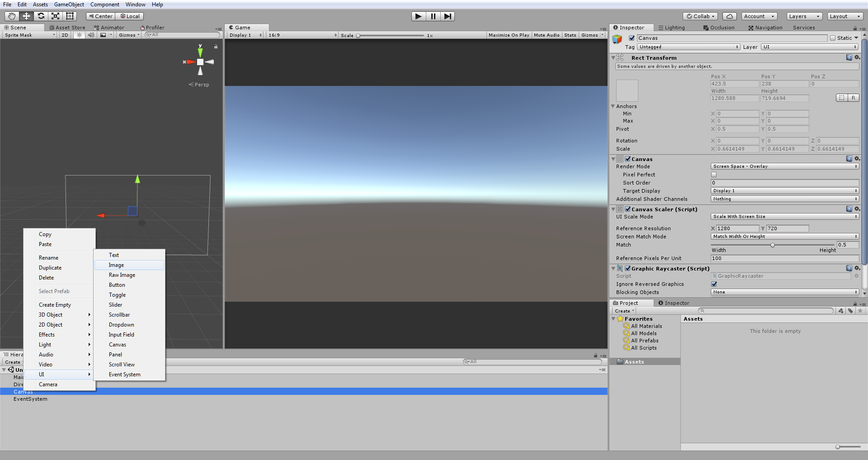Click the Maximize On Play button

509,35
